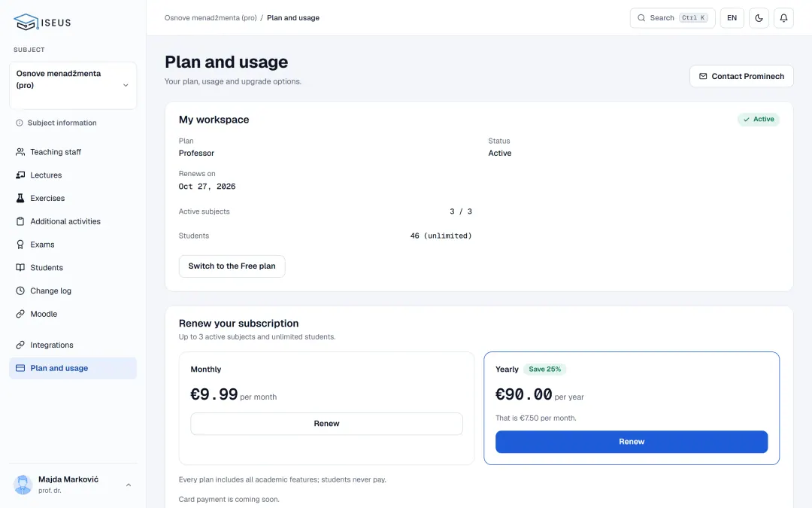
Task: Select Additional activities in sidebar
Action: click(73, 221)
